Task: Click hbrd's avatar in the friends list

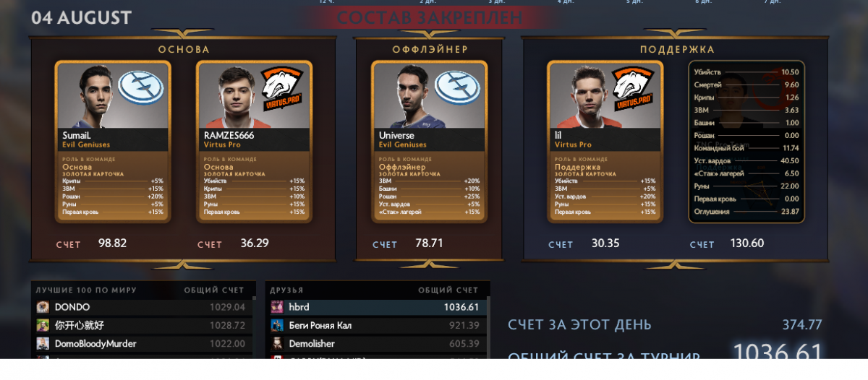Action: (277, 307)
